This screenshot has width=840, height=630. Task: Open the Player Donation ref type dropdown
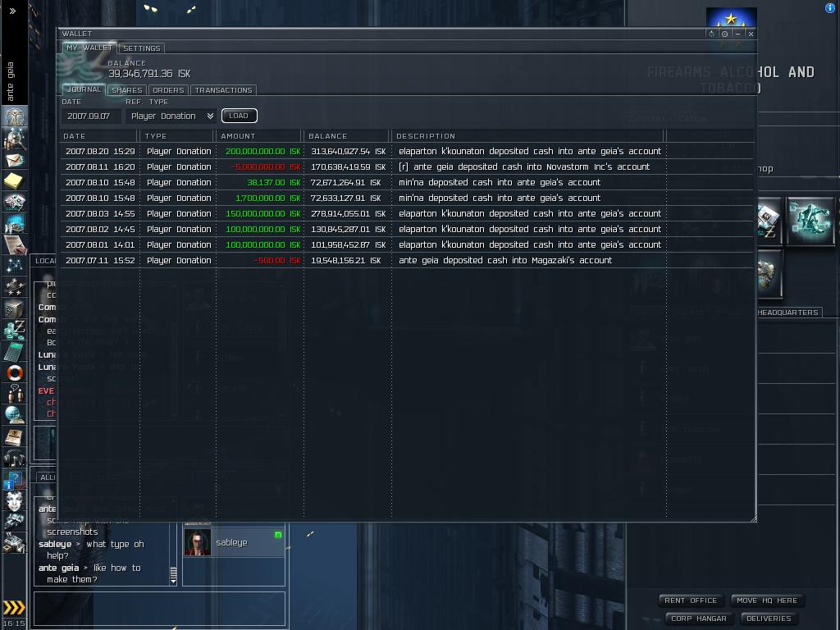pos(171,116)
